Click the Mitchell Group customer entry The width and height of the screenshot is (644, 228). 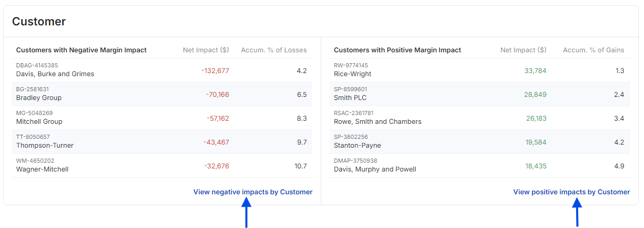[x=162, y=118]
